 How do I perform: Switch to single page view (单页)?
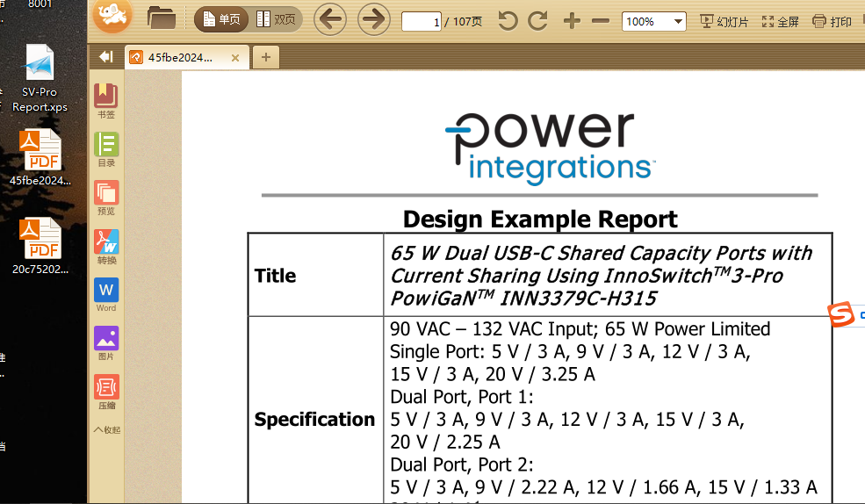222,20
